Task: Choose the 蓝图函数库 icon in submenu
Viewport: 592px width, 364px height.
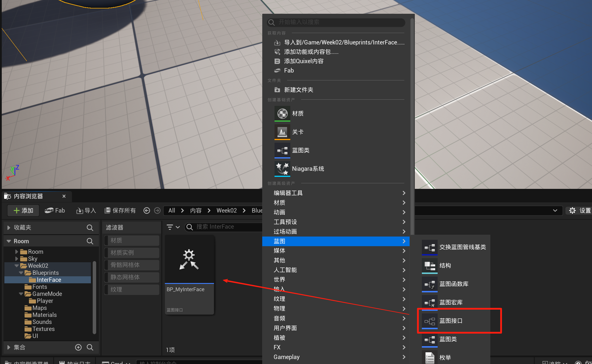Action: coord(429,284)
